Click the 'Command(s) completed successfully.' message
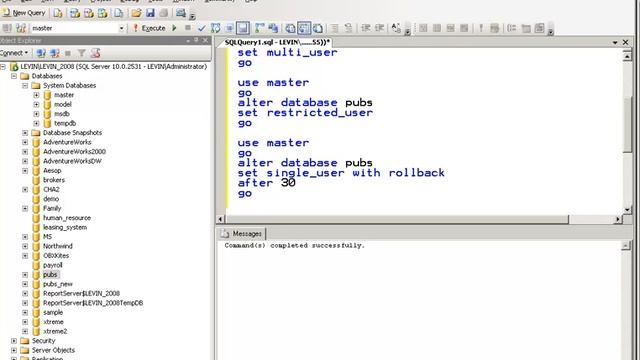This screenshot has height=360, width=640. [x=294, y=246]
